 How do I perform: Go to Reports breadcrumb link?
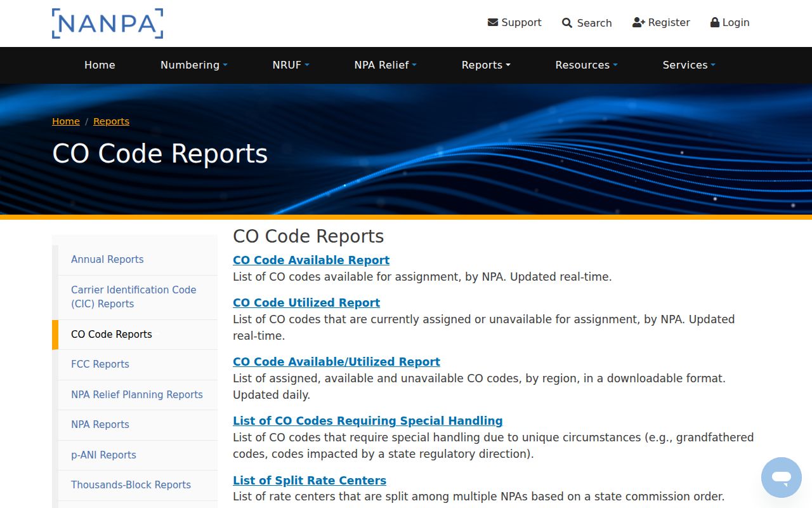coord(111,121)
